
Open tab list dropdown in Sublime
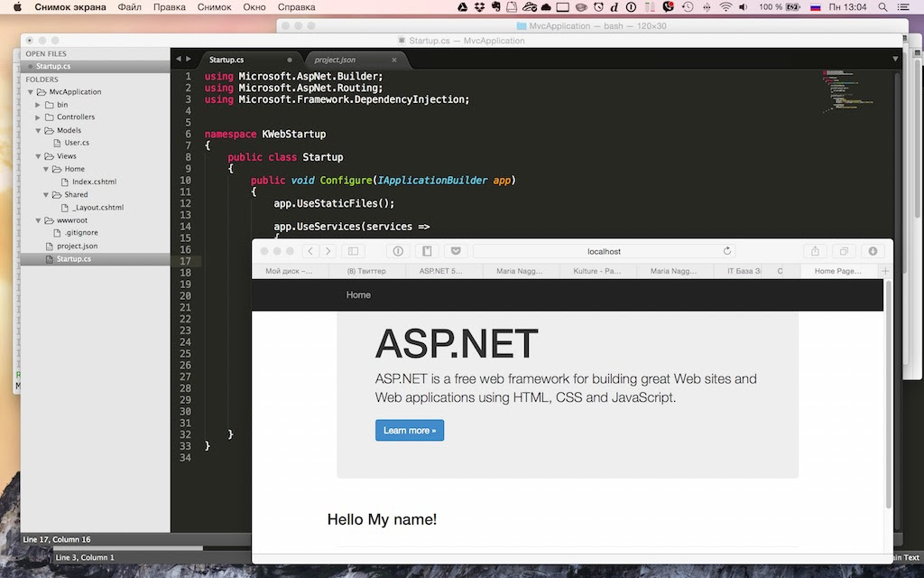(895, 59)
